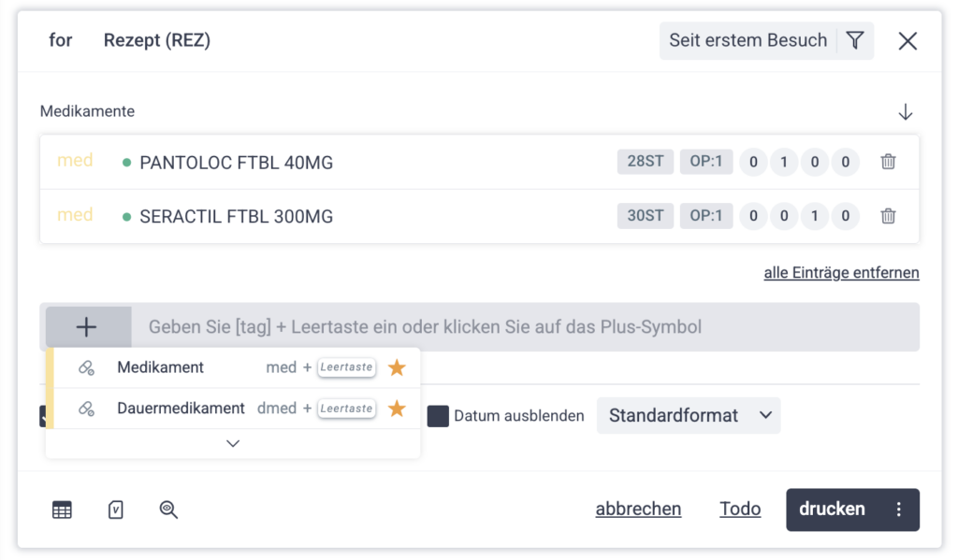958x560 pixels.
Task: Sort medications with the down arrow
Action: [x=905, y=112]
